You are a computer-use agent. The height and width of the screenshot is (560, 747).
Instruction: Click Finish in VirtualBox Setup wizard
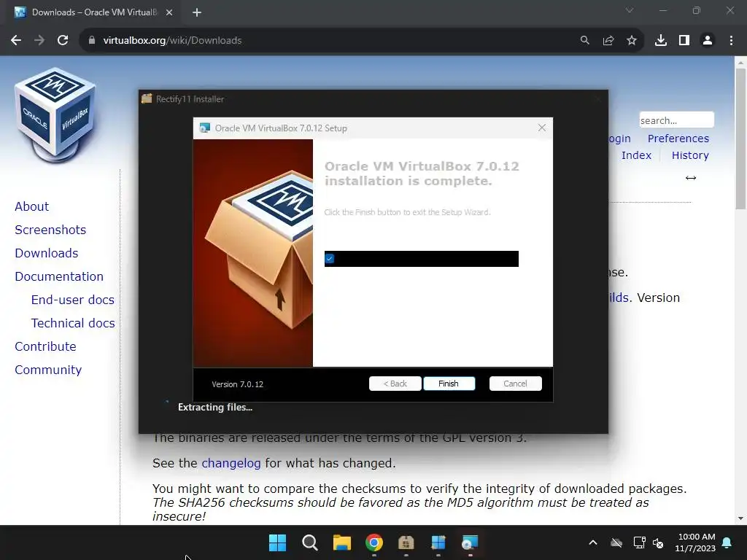click(449, 384)
